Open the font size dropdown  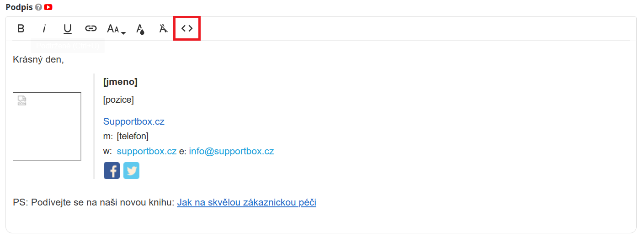pos(116,29)
